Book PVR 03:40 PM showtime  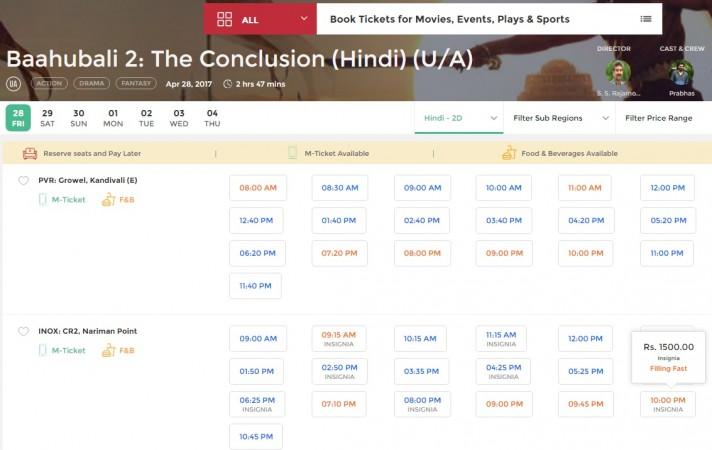point(504,221)
